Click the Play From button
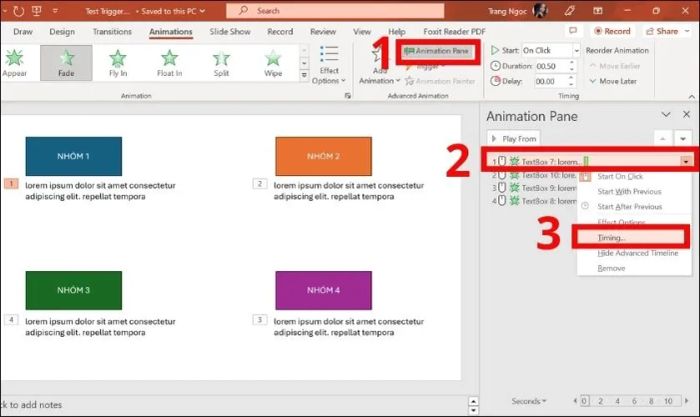Image resolution: width=700 pixels, height=417 pixels. [x=513, y=139]
